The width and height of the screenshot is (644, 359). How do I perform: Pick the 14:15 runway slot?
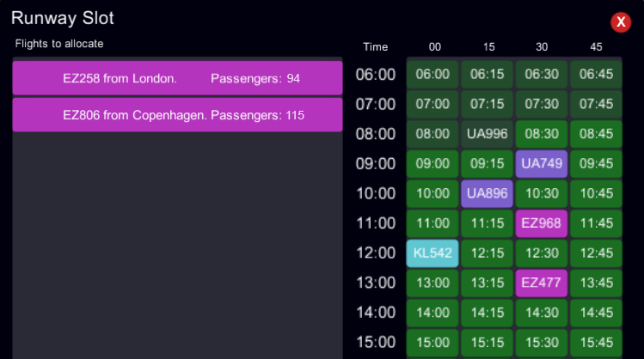[488, 313]
